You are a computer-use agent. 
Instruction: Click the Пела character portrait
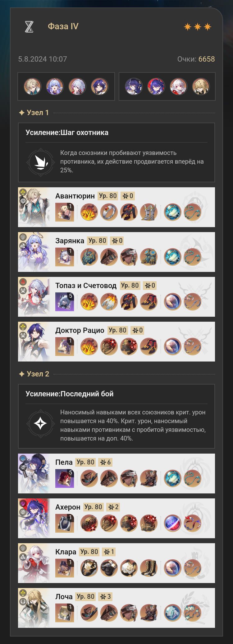pos(34,474)
